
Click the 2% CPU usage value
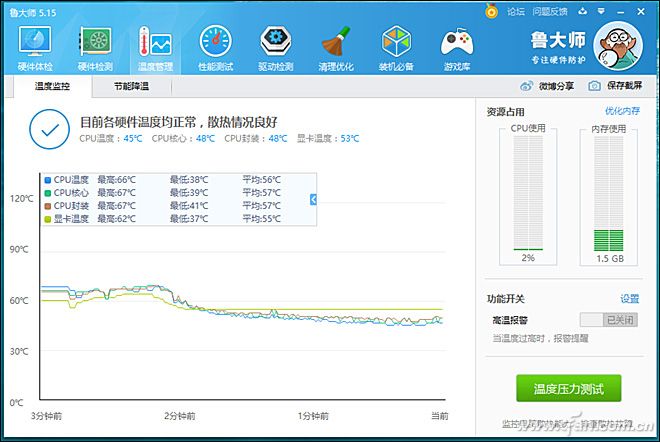(528, 258)
